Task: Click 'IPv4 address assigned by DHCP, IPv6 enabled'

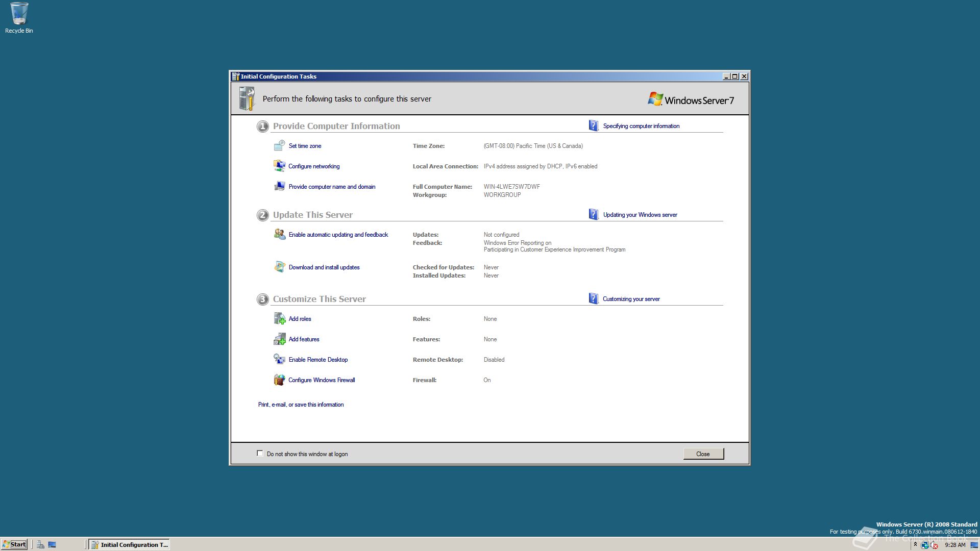Action: coord(540,166)
